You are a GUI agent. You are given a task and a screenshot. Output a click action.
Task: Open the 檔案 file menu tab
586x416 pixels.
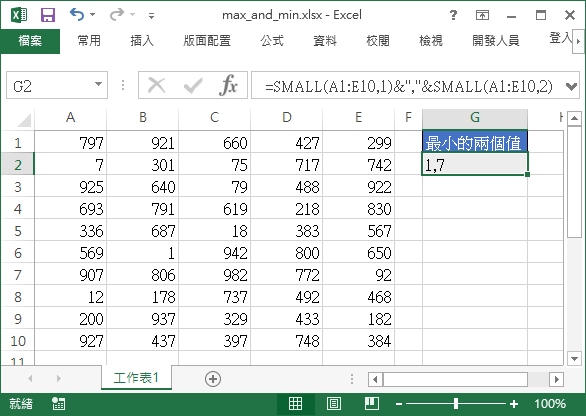tap(30, 41)
